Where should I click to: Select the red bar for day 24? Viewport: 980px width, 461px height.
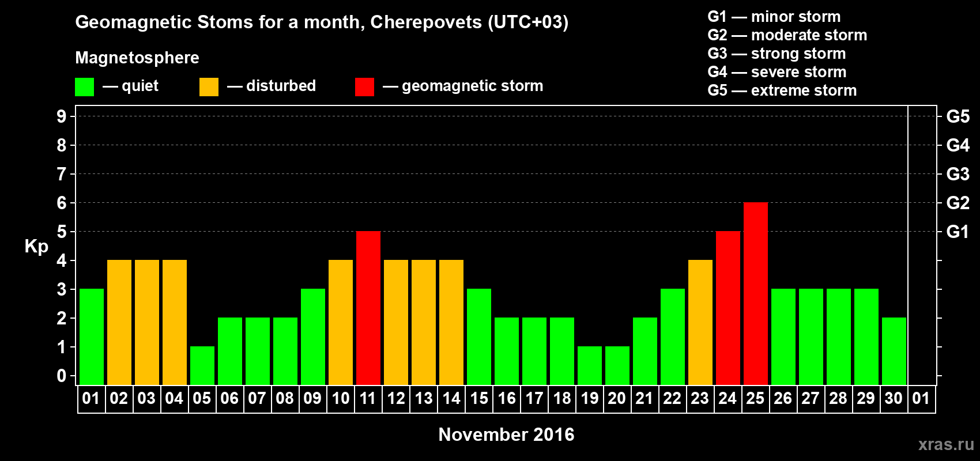click(728, 308)
